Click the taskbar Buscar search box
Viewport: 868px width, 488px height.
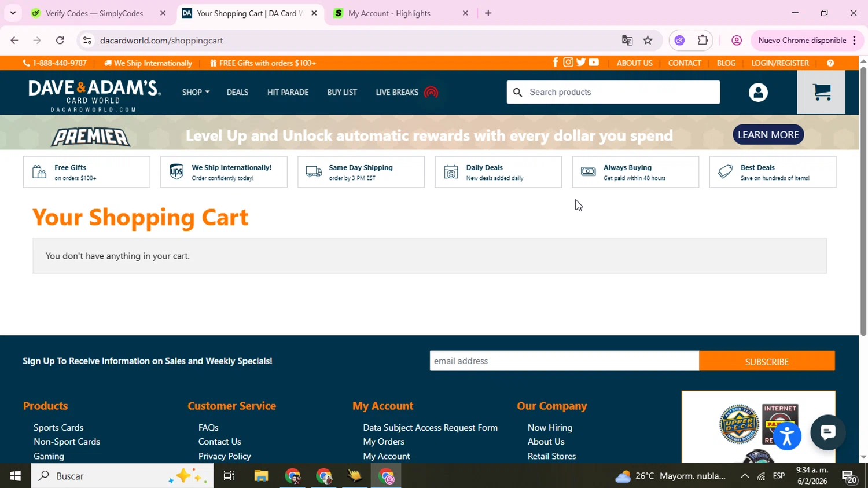(122, 476)
